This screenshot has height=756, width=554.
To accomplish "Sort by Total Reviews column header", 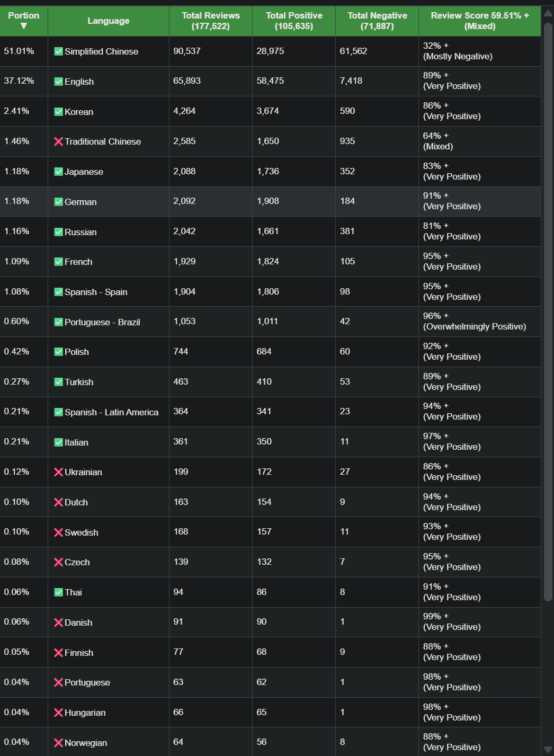I will point(211,21).
